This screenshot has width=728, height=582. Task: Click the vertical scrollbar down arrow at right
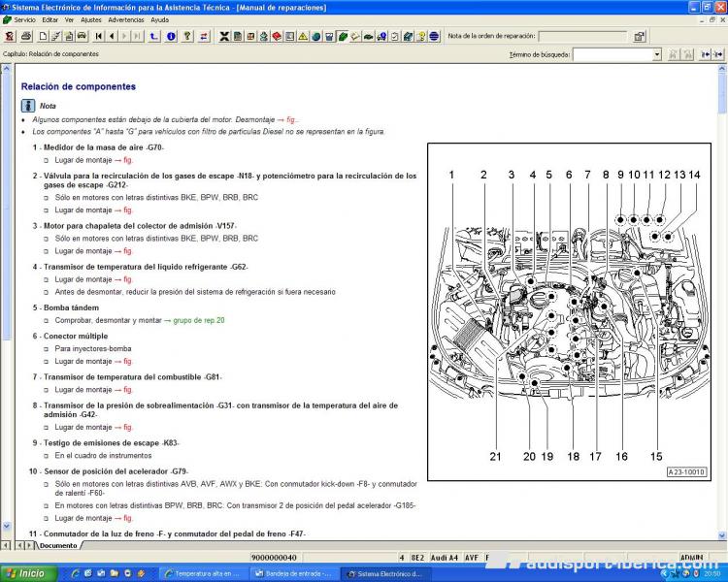click(x=722, y=535)
